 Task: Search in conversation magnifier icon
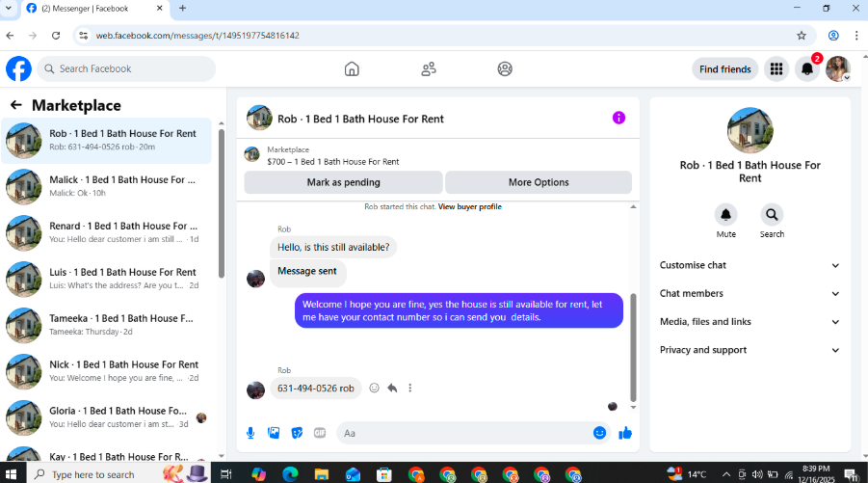click(772, 214)
